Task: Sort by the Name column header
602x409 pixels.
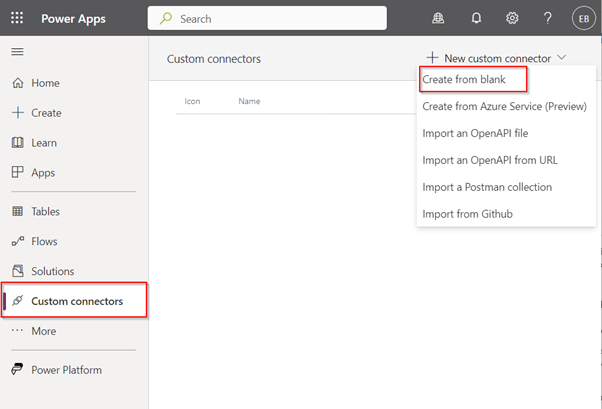Action: (249, 101)
